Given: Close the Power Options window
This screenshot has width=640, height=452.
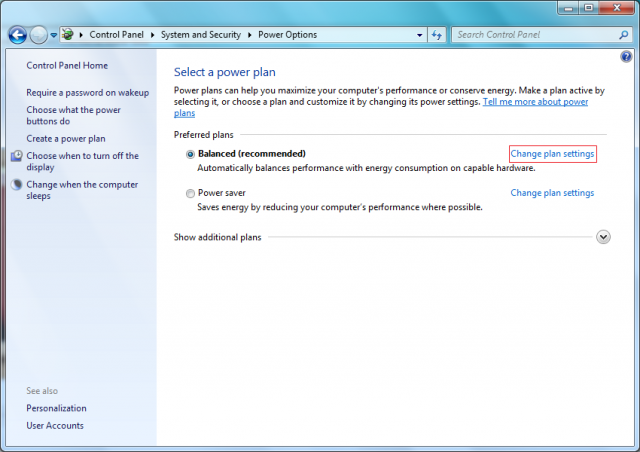Looking at the screenshot, I should click(617, 8).
